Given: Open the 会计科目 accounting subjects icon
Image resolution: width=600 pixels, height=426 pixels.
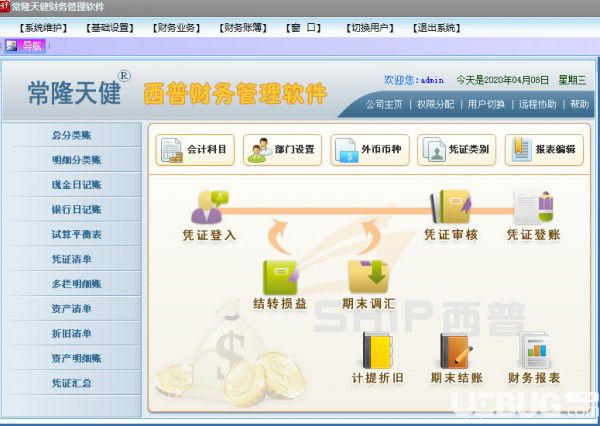Looking at the screenshot, I should point(195,150).
